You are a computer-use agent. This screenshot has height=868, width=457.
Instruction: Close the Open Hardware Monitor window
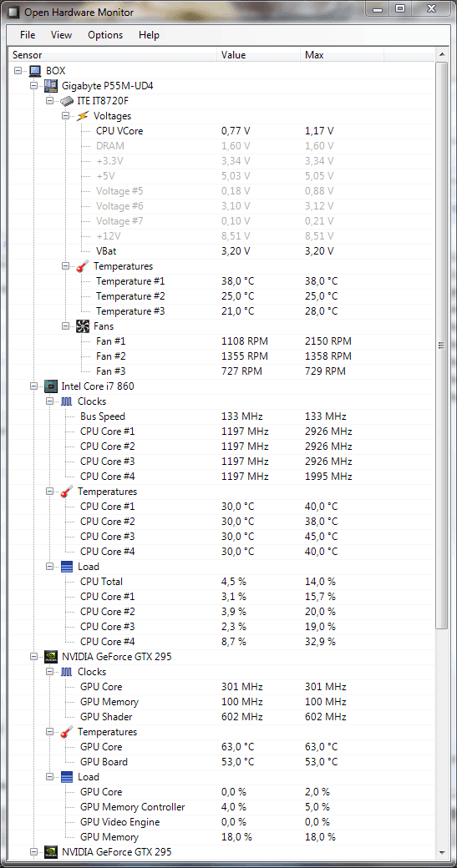430,8
